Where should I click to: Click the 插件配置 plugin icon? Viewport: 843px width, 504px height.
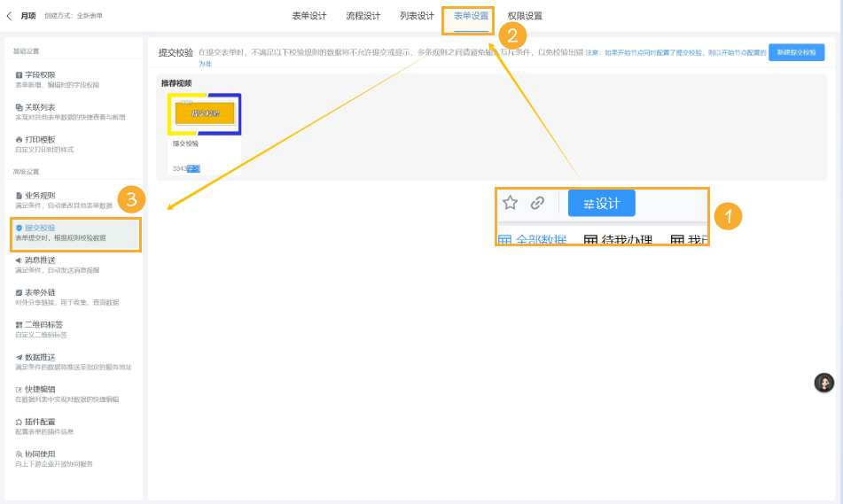click(x=19, y=422)
